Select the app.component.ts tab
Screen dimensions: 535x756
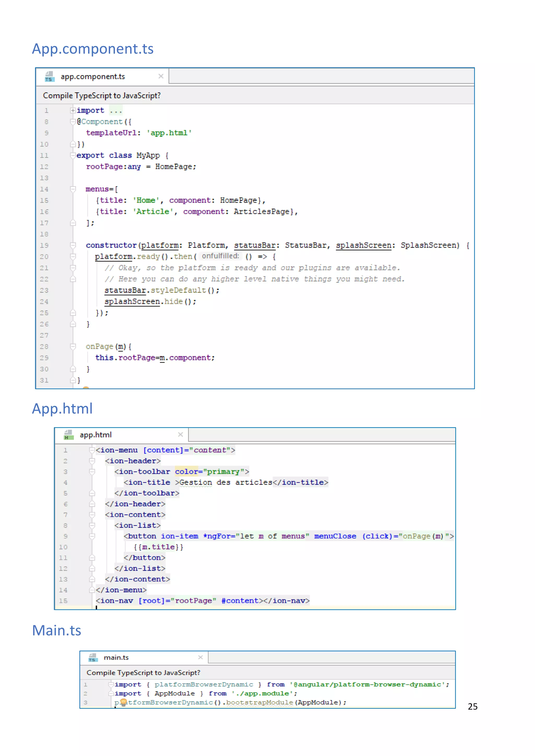(x=102, y=76)
